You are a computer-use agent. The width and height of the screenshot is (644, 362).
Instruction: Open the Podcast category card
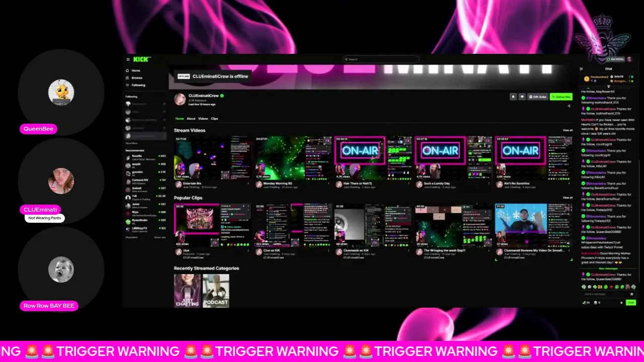[216, 291]
